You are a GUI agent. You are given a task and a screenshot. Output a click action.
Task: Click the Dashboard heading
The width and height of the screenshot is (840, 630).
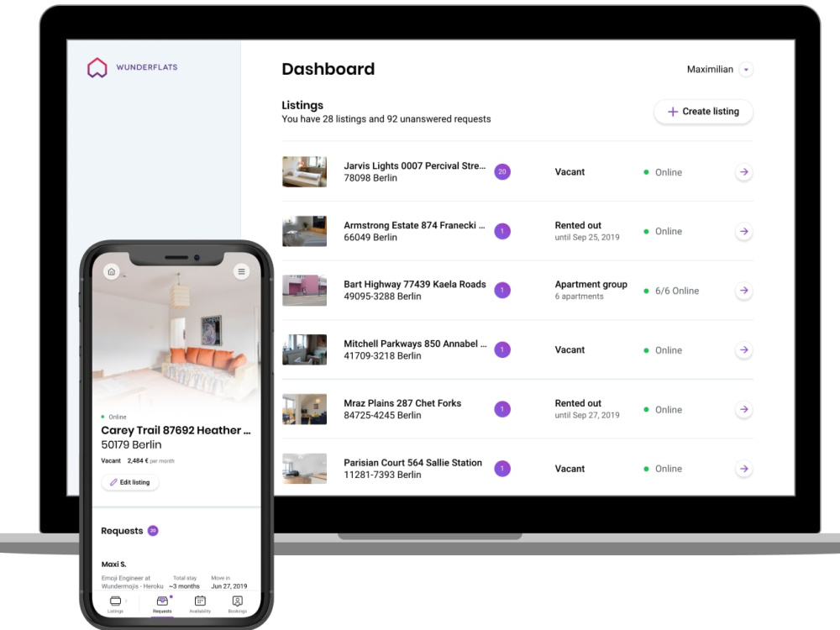pyautogui.click(x=328, y=69)
